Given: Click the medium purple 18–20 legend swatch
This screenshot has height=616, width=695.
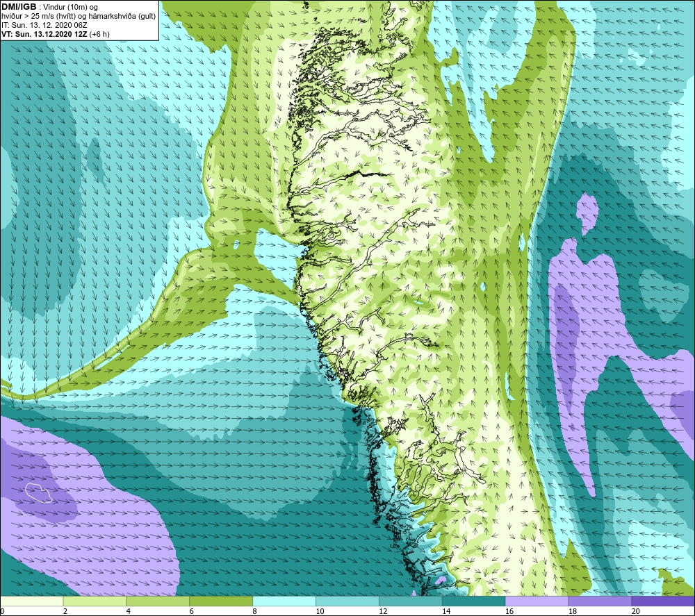Looking at the screenshot, I should (x=600, y=601).
